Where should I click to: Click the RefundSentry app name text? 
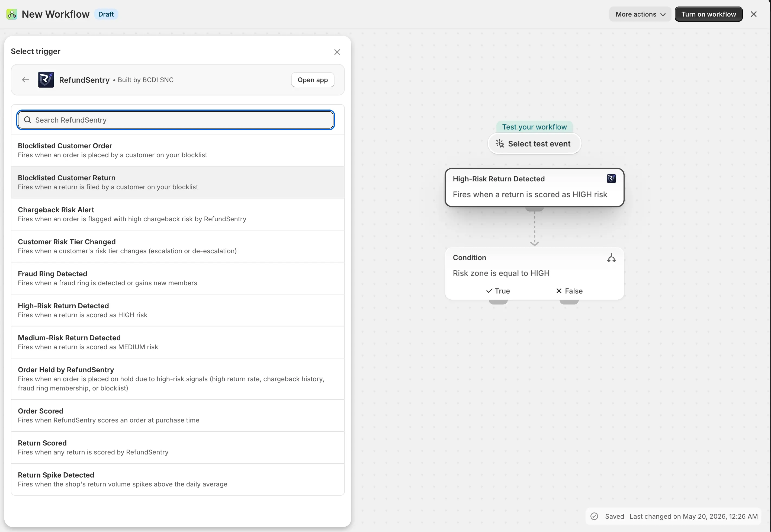coord(84,80)
